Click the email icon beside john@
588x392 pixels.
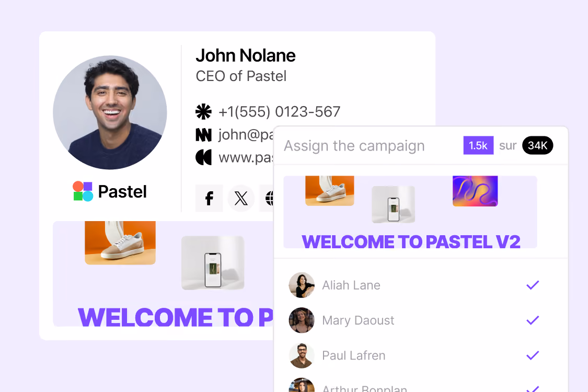(x=204, y=135)
